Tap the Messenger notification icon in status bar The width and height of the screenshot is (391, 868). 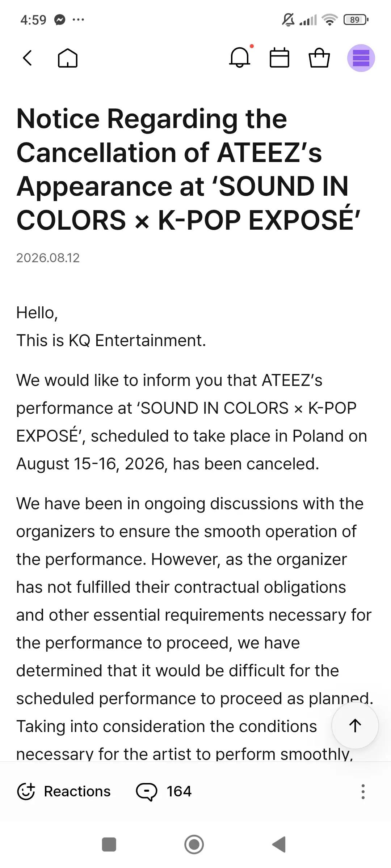click(x=60, y=20)
